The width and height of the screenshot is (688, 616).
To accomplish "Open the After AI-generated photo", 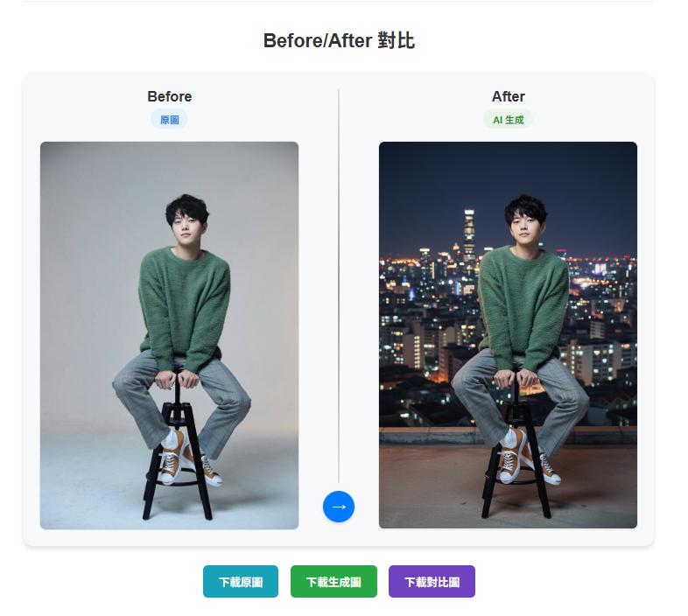I will pos(508,335).
